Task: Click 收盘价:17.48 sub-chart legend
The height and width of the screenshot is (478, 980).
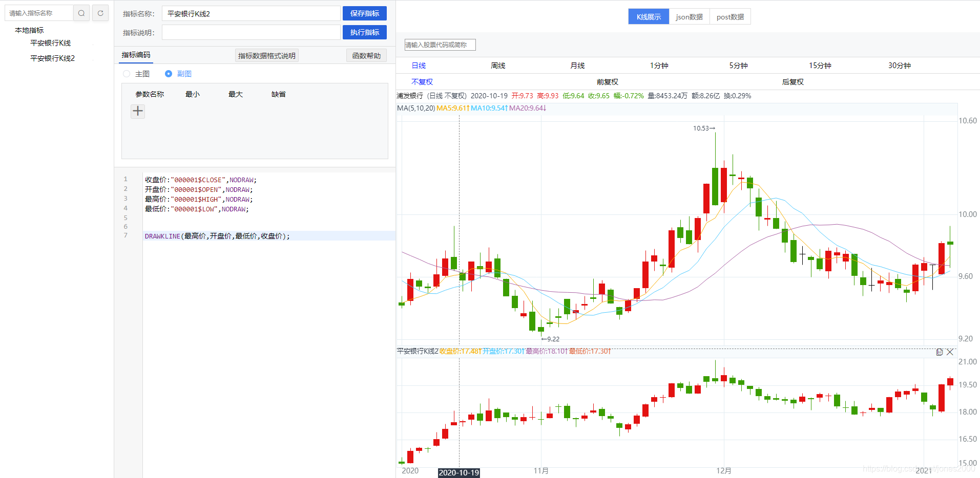Action: click(x=461, y=351)
